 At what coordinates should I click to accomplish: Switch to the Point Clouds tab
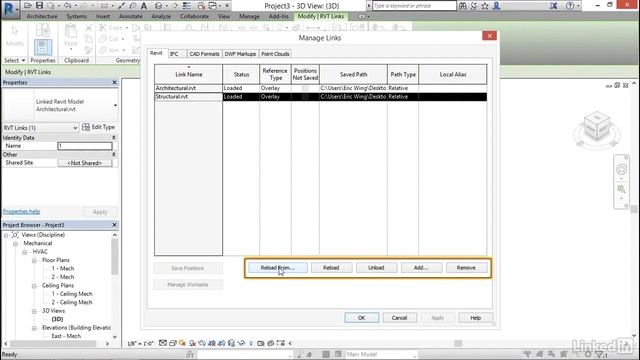point(275,54)
